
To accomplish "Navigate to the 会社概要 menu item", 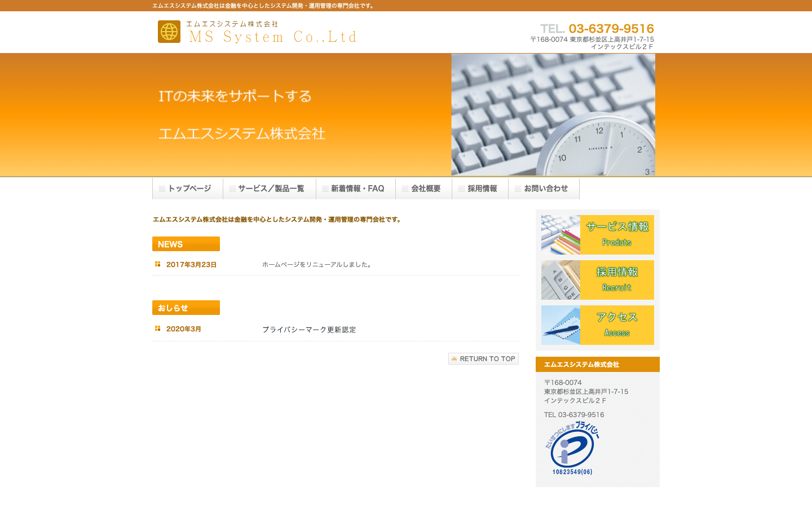I will click(x=424, y=189).
